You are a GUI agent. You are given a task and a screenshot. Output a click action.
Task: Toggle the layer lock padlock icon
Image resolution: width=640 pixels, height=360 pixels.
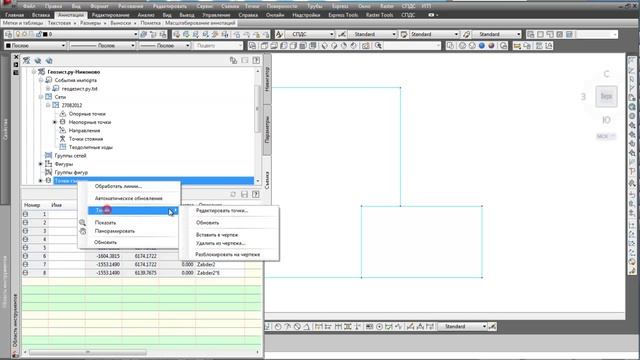point(39,34)
